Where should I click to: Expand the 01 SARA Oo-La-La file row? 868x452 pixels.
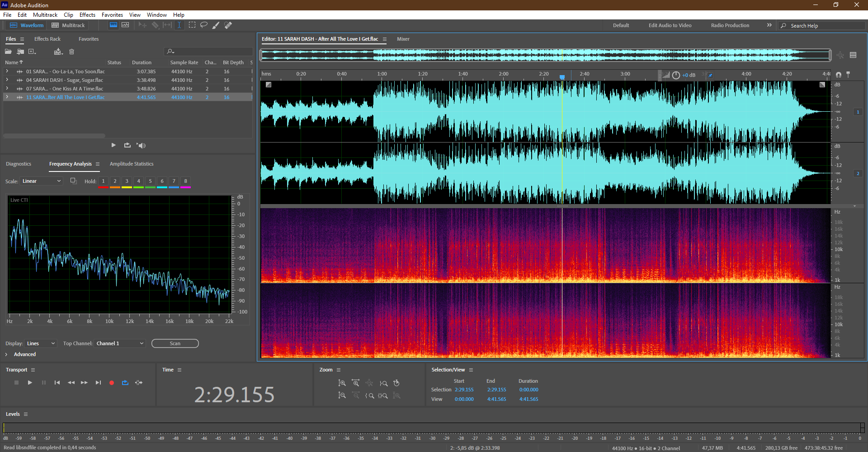(x=7, y=71)
